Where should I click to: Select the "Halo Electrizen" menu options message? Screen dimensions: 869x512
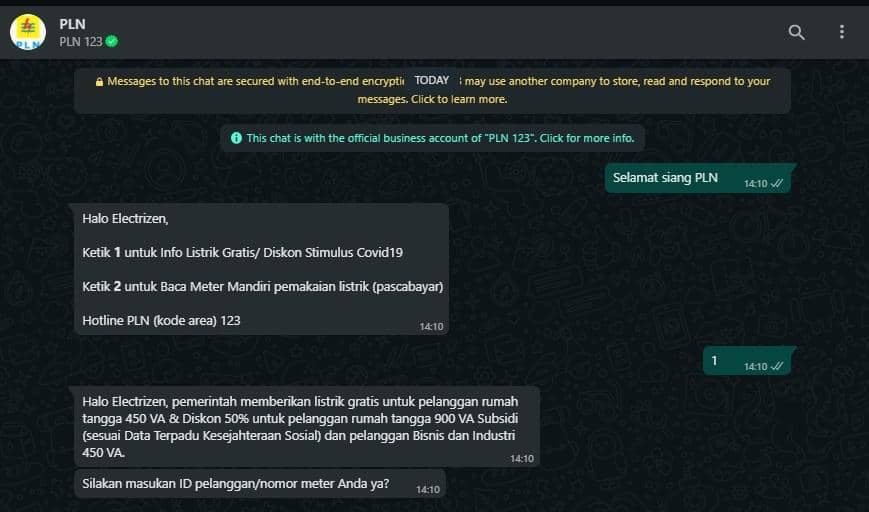[261, 269]
